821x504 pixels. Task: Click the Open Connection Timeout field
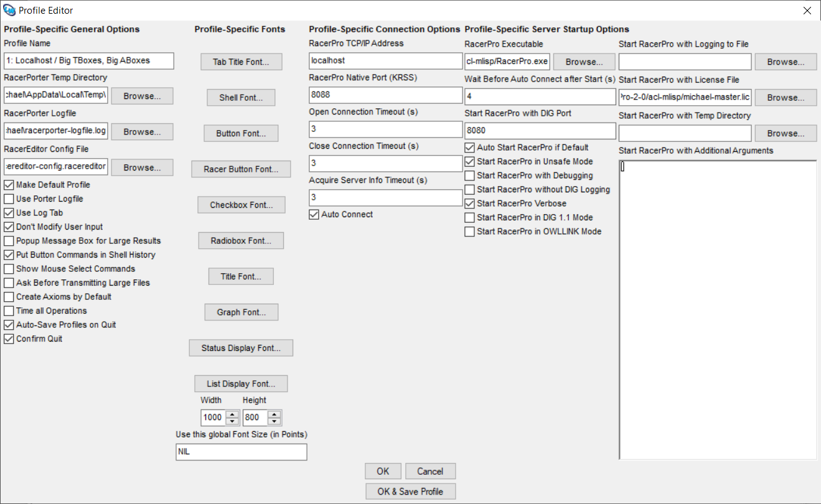[x=385, y=129]
